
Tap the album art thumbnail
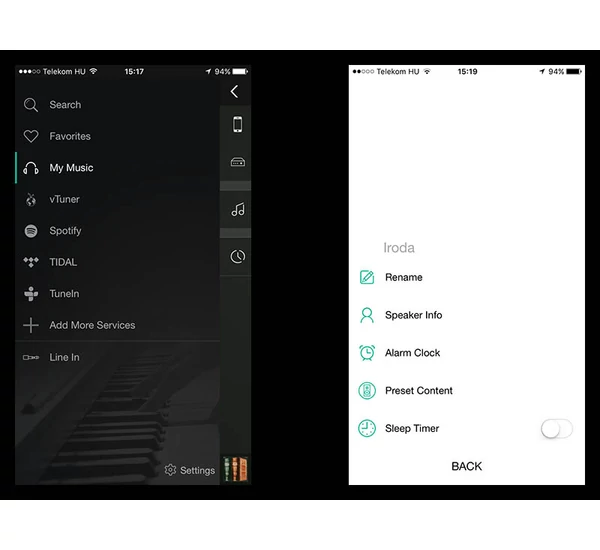tap(236, 469)
